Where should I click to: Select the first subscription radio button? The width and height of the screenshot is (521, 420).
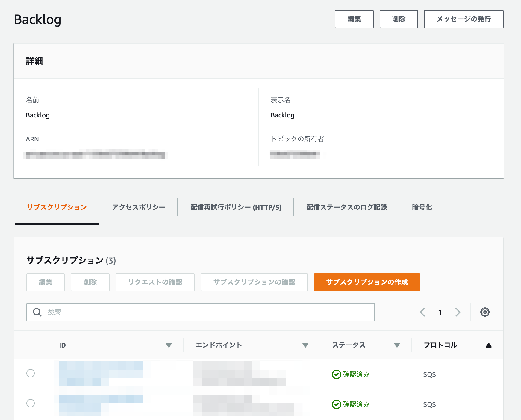[x=31, y=373]
